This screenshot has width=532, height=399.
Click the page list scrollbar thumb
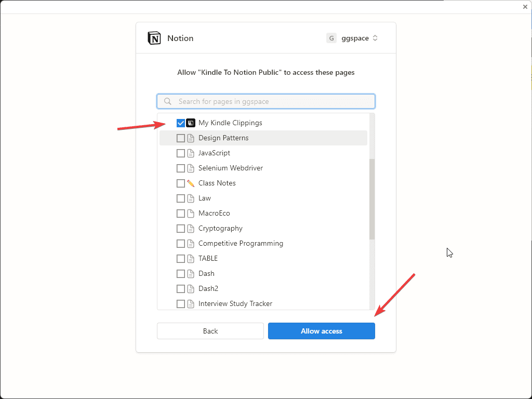point(372,199)
